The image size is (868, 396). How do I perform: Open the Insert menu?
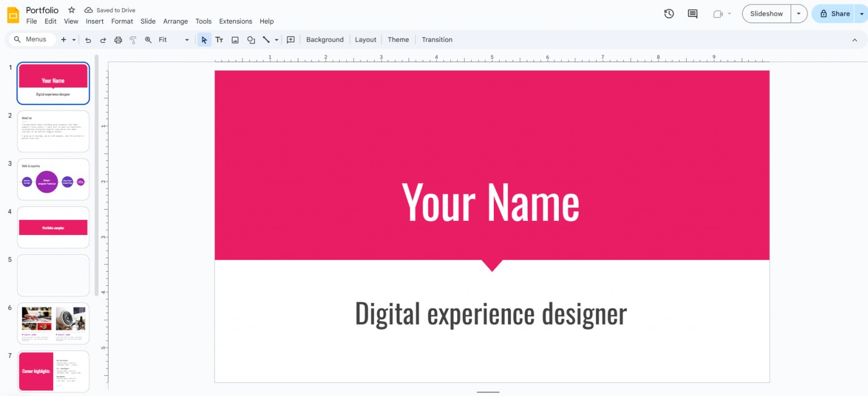click(x=94, y=21)
